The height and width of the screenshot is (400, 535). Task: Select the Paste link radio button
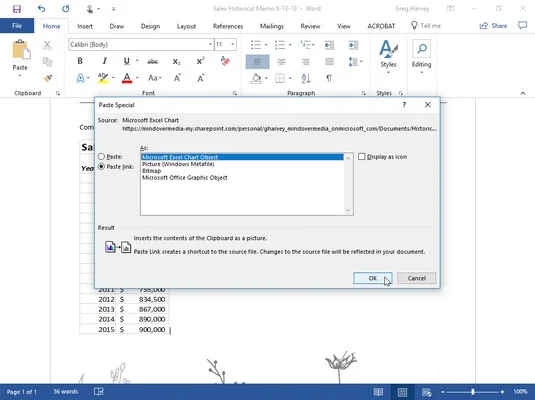click(101, 167)
